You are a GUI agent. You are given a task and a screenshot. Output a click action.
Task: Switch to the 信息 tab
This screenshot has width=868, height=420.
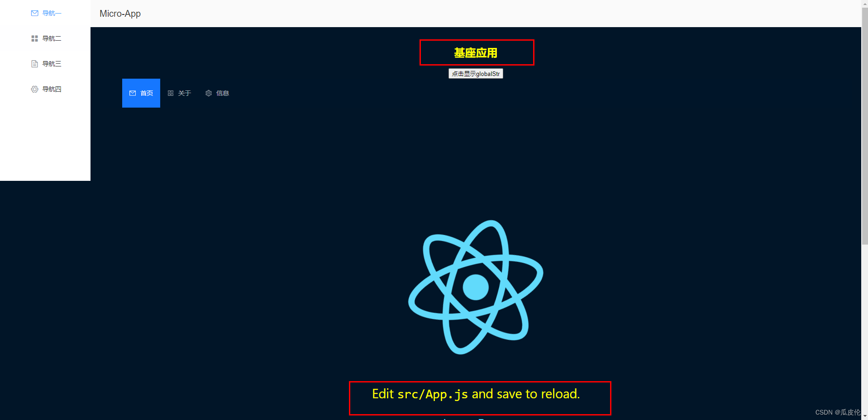point(217,93)
